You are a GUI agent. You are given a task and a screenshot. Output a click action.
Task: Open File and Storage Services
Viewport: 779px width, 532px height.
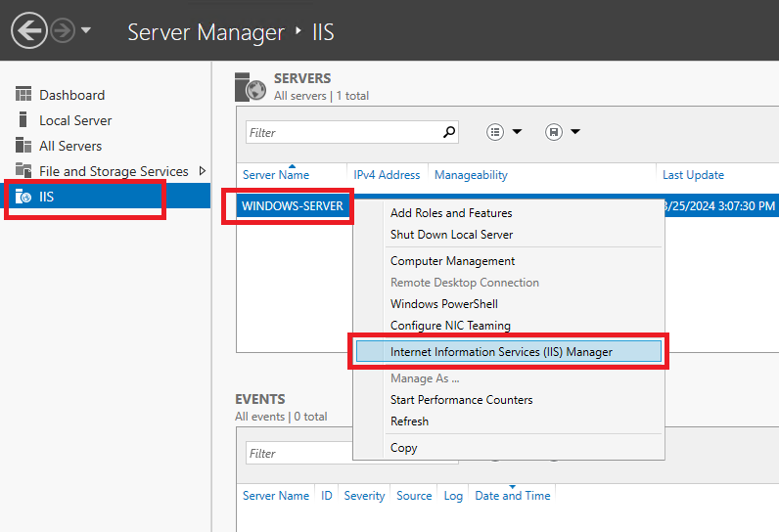(x=114, y=171)
